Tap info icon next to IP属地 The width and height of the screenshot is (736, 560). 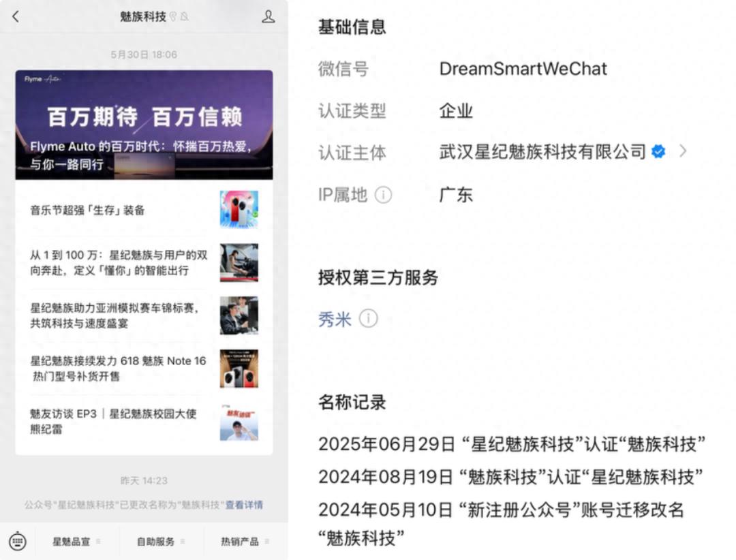pos(383,194)
